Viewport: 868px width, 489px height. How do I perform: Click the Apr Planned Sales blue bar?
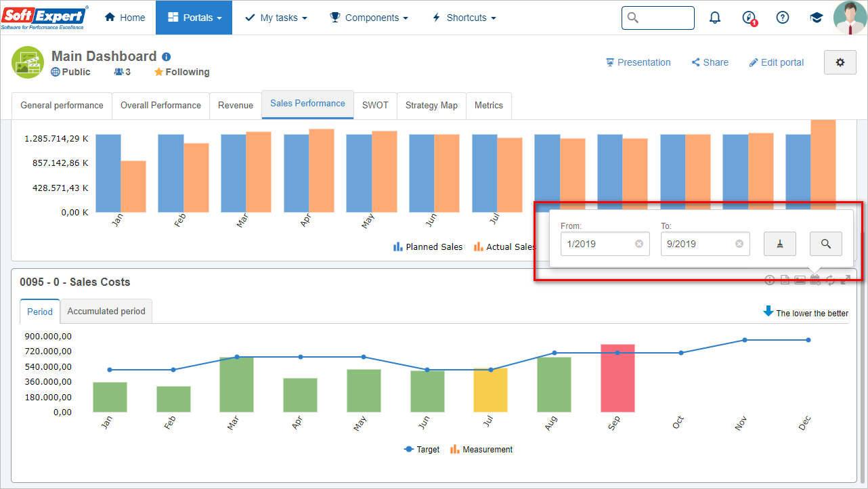tap(297, 173)
